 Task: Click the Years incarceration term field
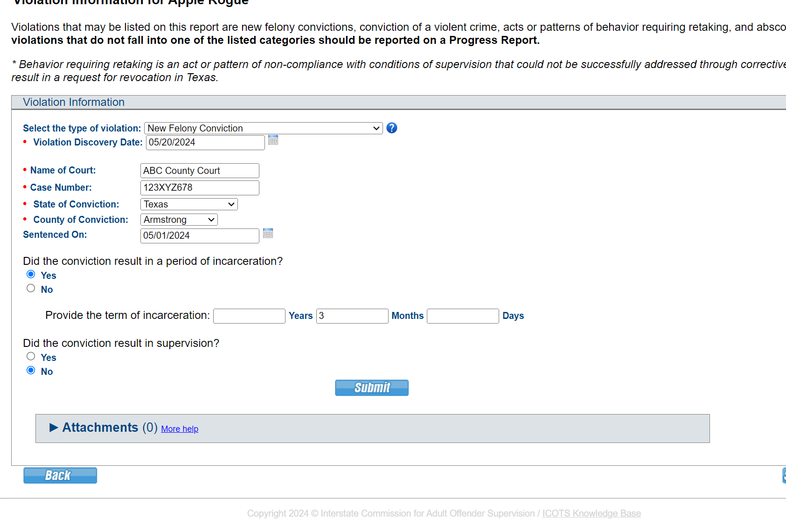(x=249, y=316)
